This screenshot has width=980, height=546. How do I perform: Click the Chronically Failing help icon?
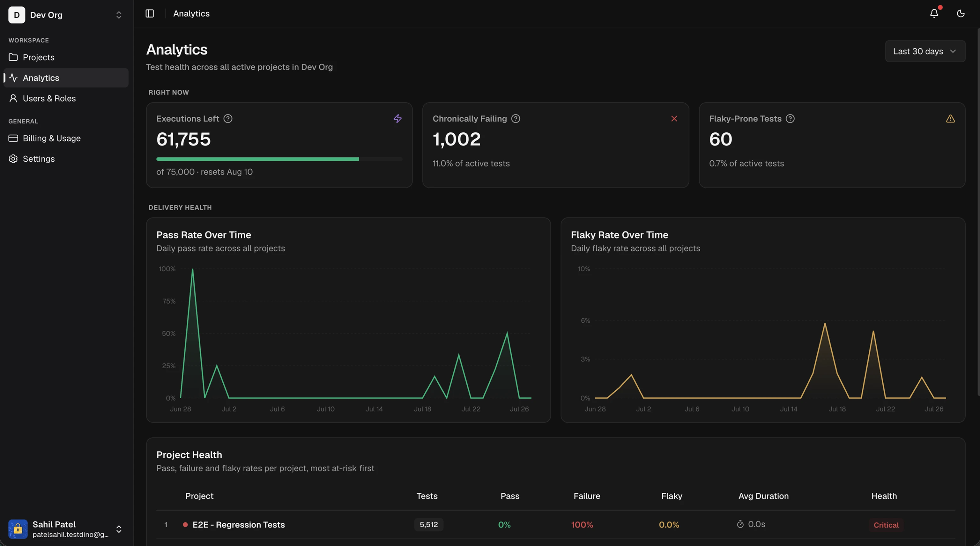[x=516, y=119]
